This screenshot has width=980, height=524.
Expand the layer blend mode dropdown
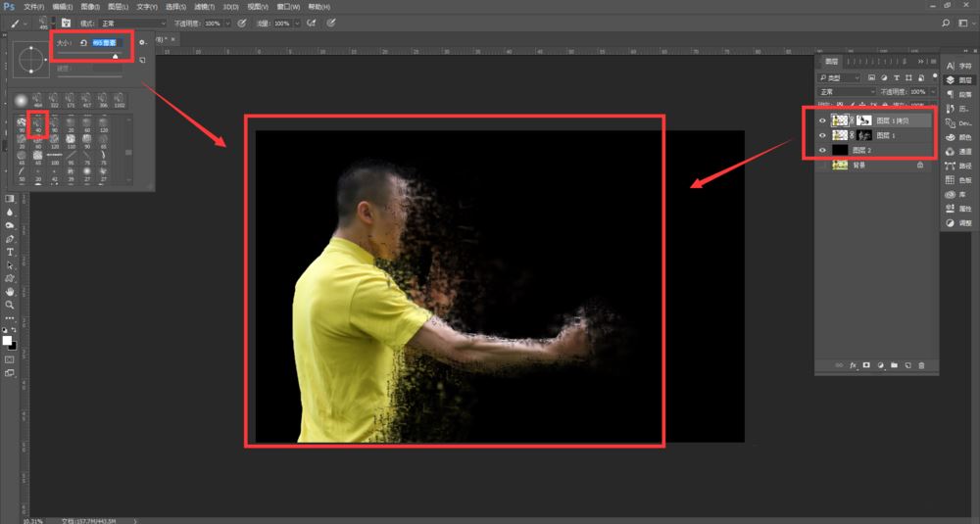click(x=847, y=92)
